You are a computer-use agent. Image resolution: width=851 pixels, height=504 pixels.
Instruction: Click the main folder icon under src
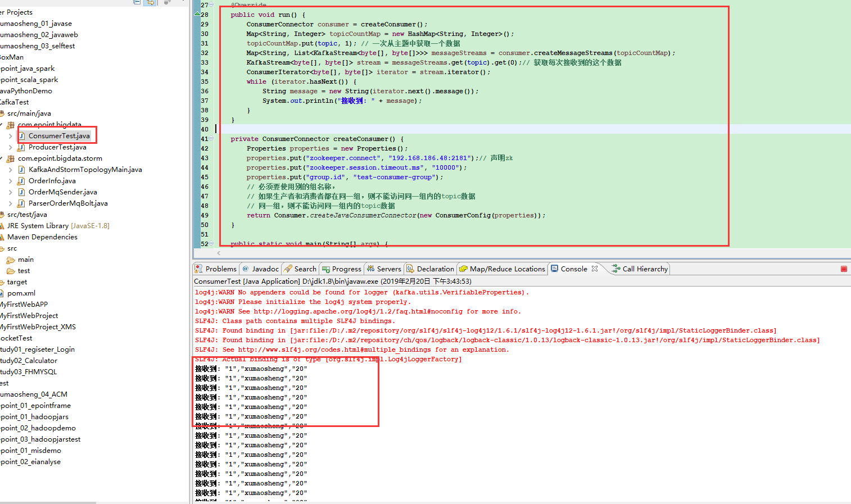pyautogui.click(x=11, y=260)
